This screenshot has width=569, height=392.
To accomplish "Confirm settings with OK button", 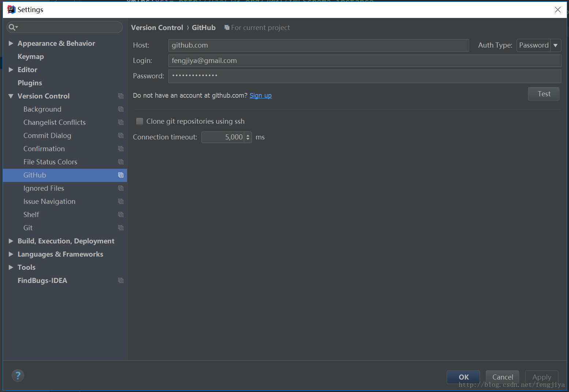I will (464, 377).
